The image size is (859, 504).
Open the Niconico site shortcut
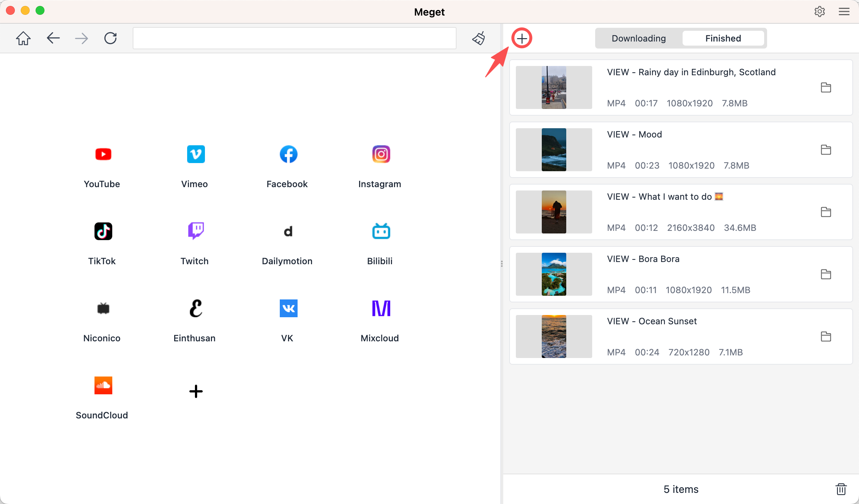[x=103, y=309]
